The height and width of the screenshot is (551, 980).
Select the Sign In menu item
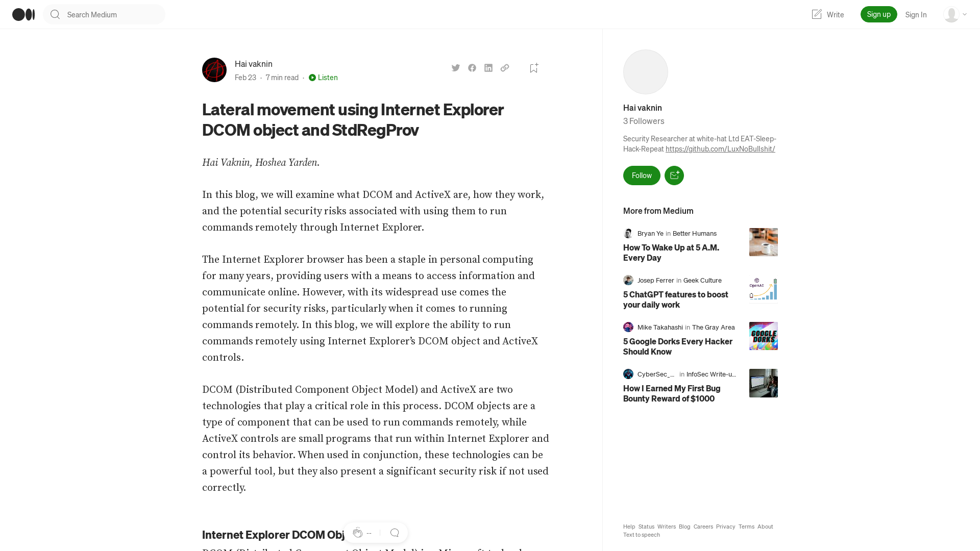[915, 14]
